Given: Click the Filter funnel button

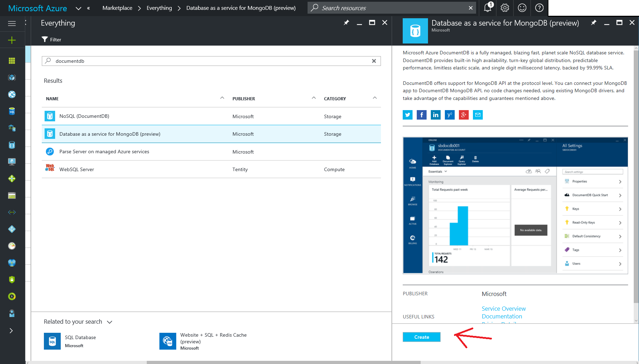Looking at the screenshot, I should (51, 40).
